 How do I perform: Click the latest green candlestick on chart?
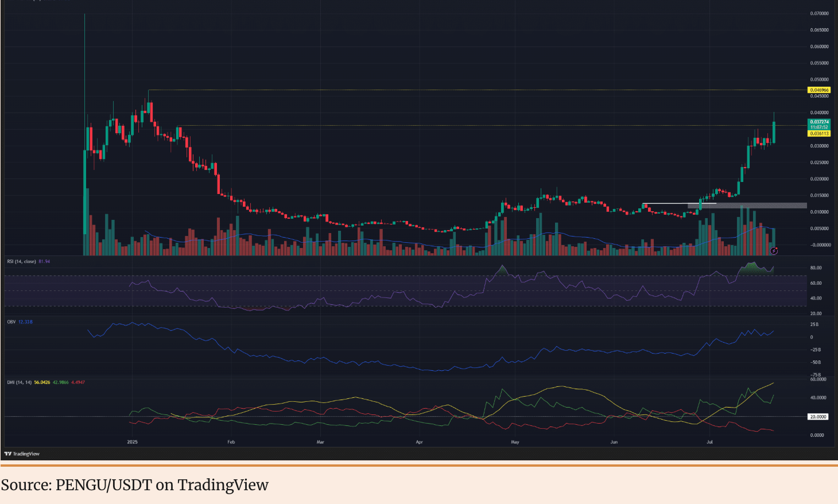(x=774, y=132)
